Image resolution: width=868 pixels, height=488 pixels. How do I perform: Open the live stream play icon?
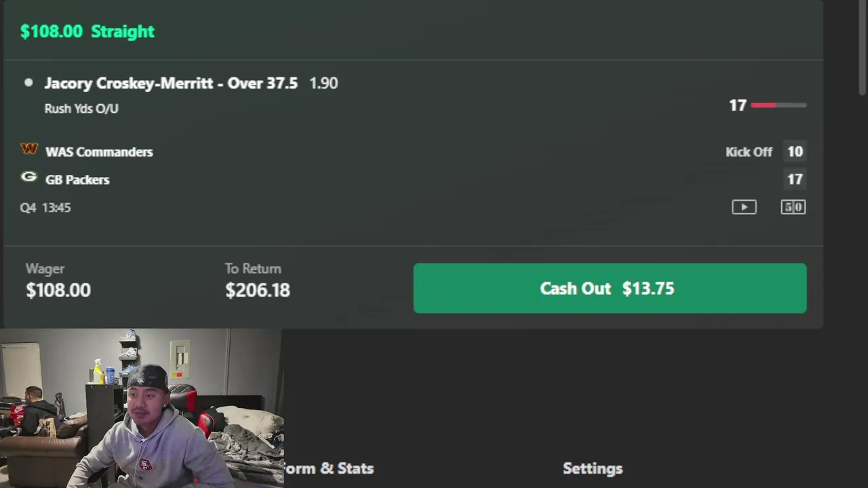tap(744, 207)
